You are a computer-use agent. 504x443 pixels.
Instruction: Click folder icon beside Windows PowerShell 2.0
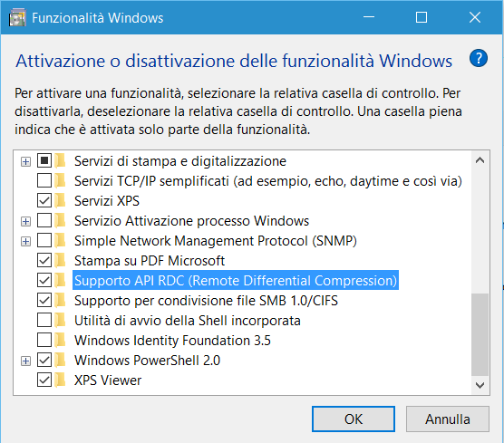pyautogui.click(x=60, y=360)
